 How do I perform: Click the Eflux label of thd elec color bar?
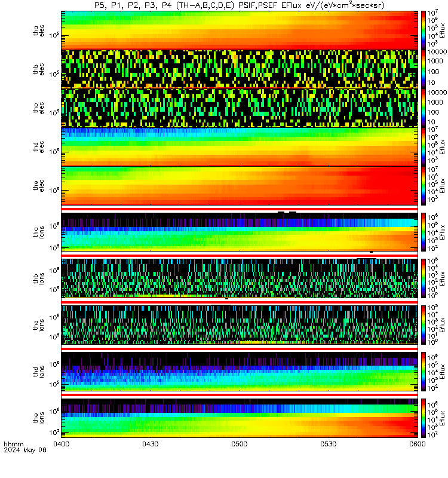pos(443,146)
